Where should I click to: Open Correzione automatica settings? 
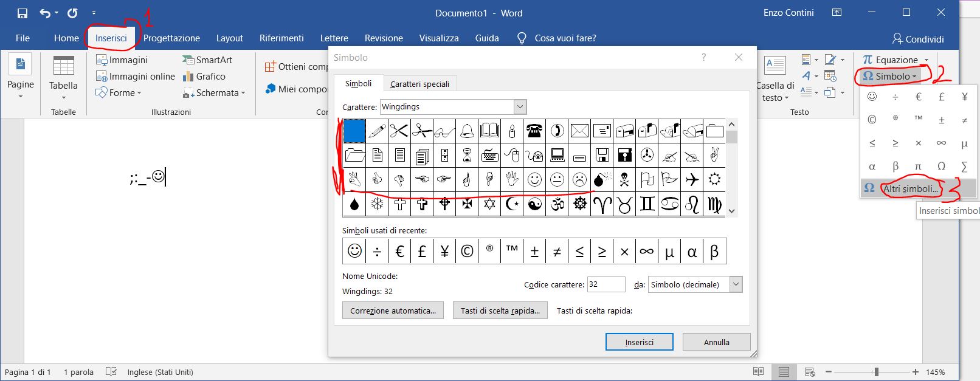coord(393,311)
